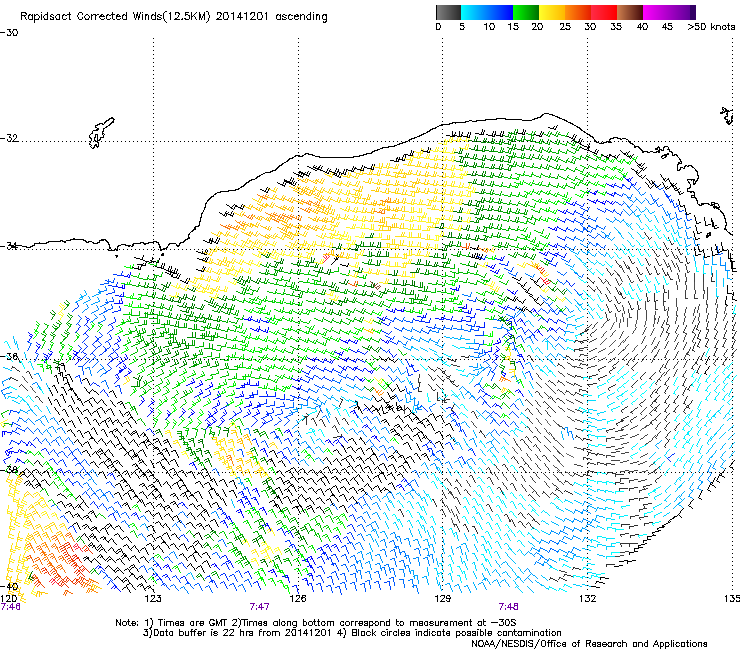
Task: Click the purple time stamp '7:47'
Action: coord(259,607)
